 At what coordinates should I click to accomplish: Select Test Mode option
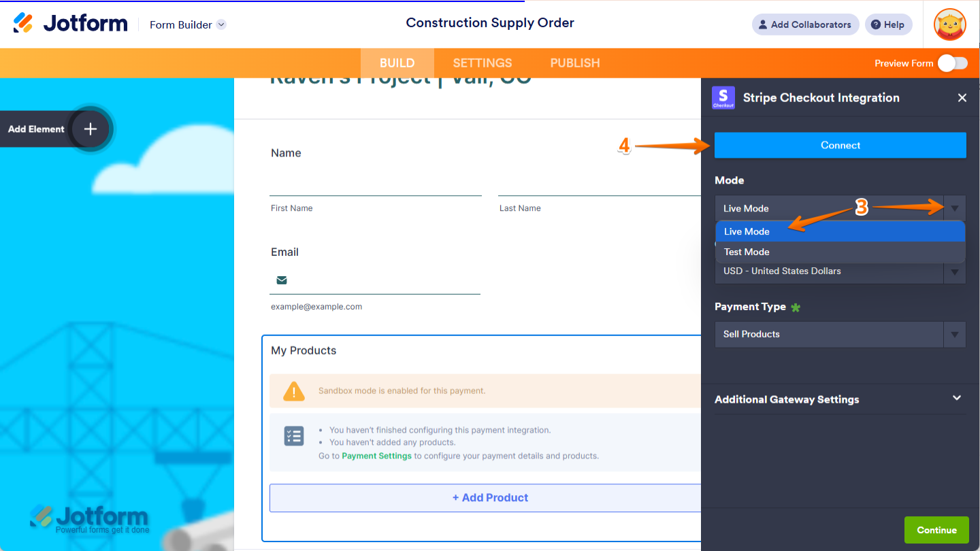click(840, 252)
